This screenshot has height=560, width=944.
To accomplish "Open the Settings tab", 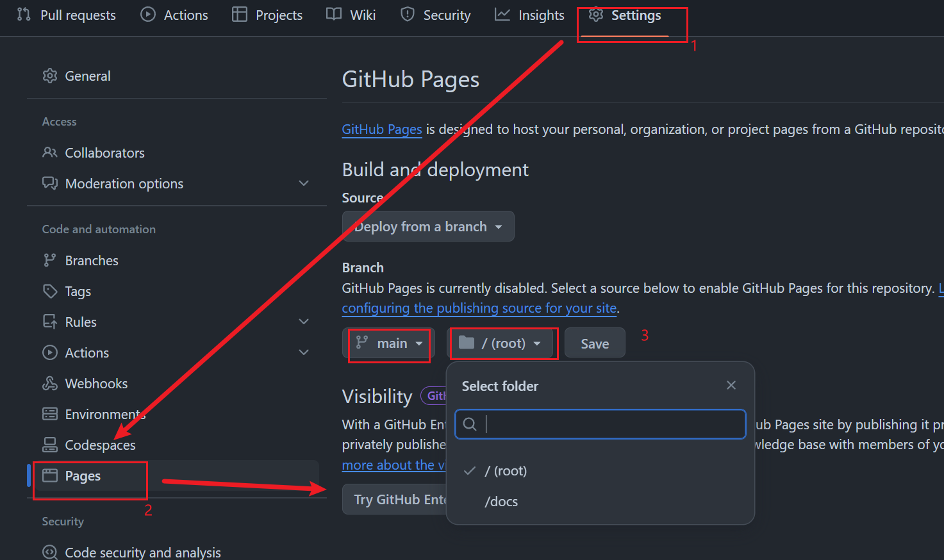I will (x=625, y=15).
